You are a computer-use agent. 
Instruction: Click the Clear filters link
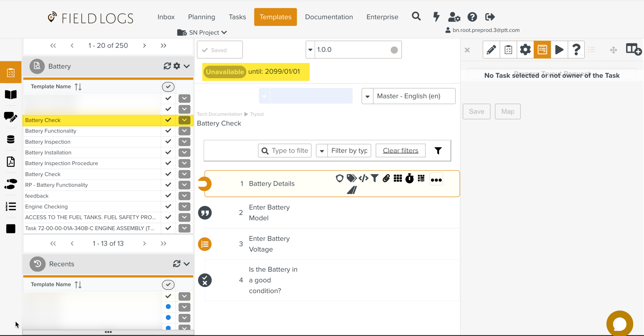(400, 151)
